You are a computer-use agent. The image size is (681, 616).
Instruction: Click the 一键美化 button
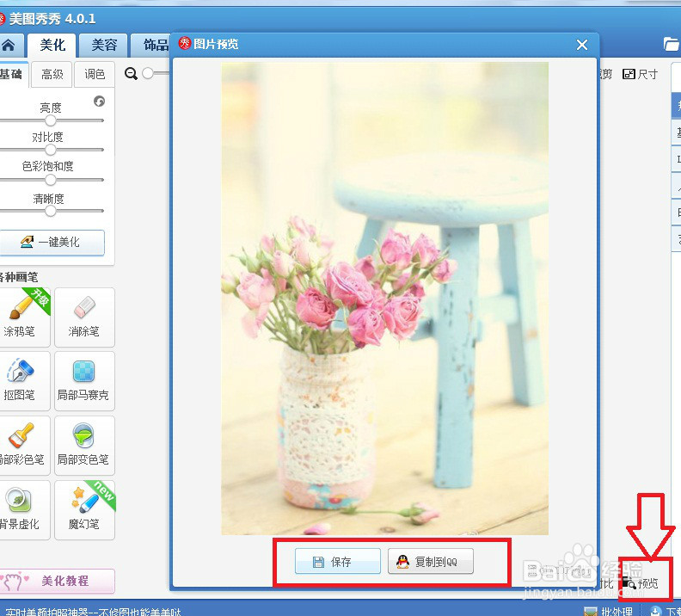pos(52,242)
